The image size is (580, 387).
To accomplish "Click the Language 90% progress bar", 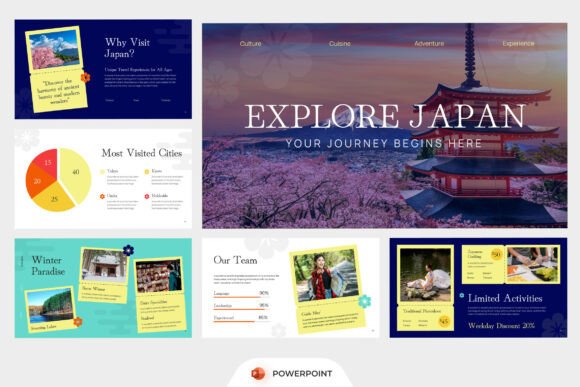I will [241, 297].
